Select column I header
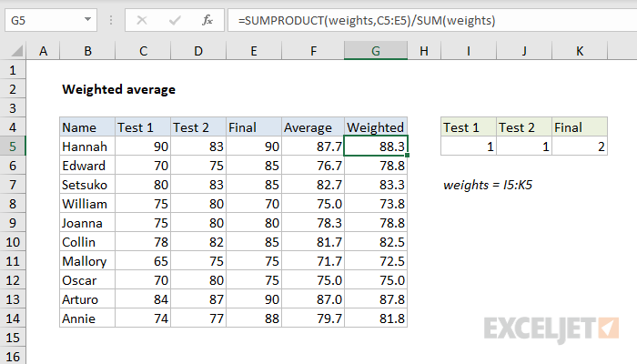The image size is (637, 364). coord(469,51)
